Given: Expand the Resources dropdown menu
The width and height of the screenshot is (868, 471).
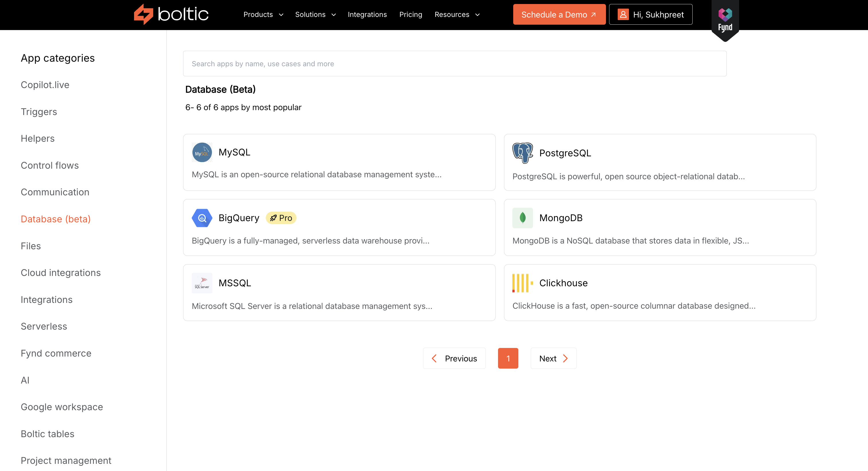Looking at the screenshot, I should (457, 14).
